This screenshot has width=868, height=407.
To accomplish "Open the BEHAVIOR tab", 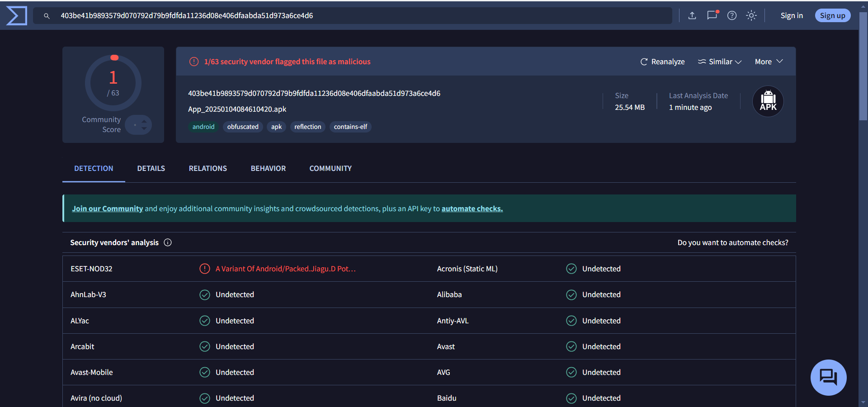I will click(x=268, y=169).
